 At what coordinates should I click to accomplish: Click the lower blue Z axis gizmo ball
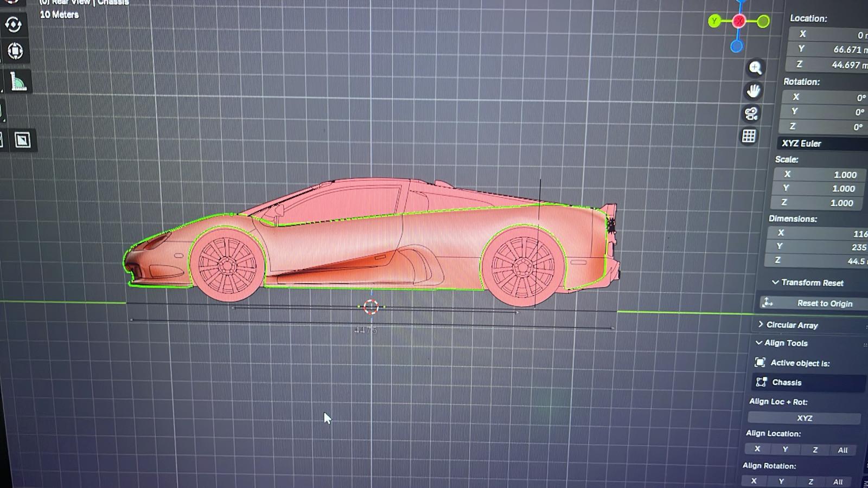(x=736, y=47)
